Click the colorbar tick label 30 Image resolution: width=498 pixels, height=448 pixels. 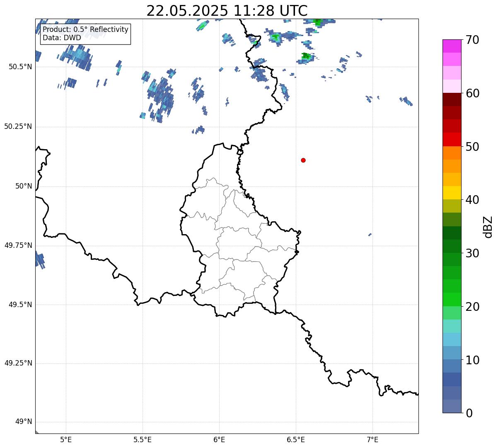click(472, 253)
